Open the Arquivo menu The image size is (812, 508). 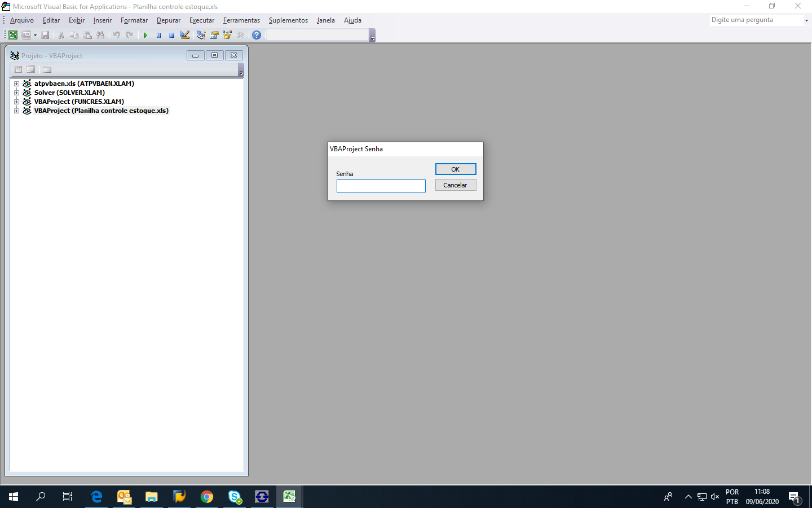click(x=22, y=20)
